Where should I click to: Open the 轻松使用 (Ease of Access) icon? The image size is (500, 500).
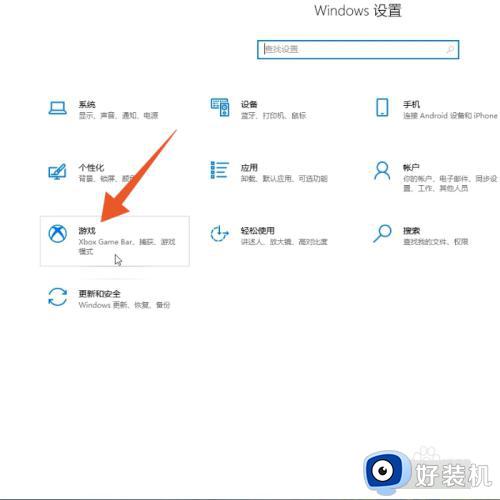point(219,234)
